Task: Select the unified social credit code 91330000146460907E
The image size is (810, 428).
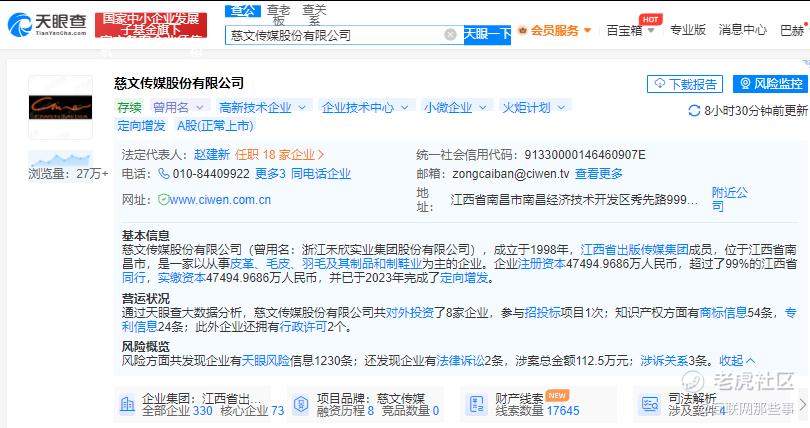Action: click(585, 155)
